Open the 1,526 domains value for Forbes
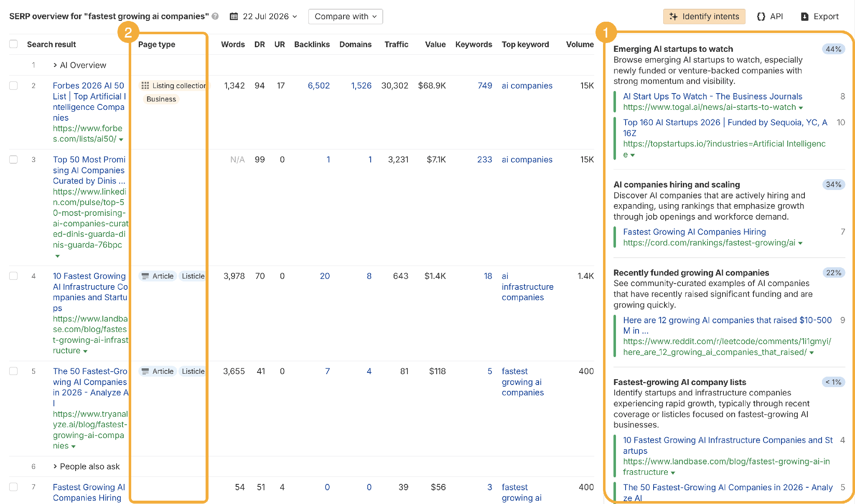Screen dimensions: 855x504 [361, 86]
